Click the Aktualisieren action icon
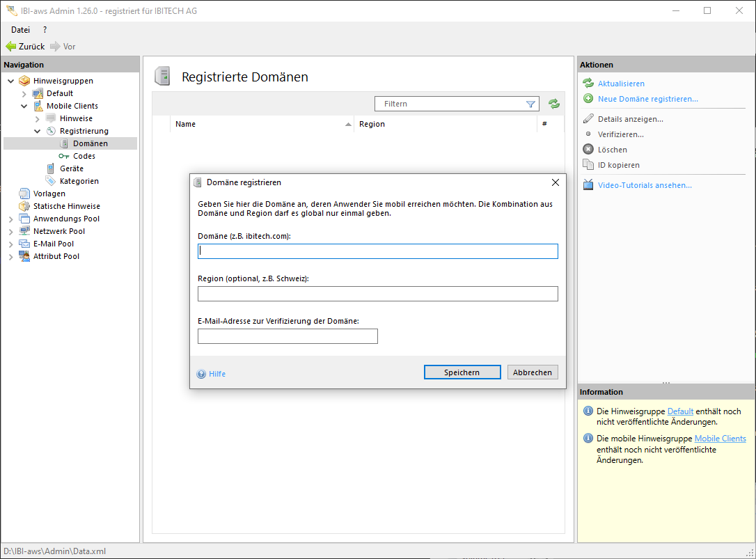756x559 pixels. [588, 84]
